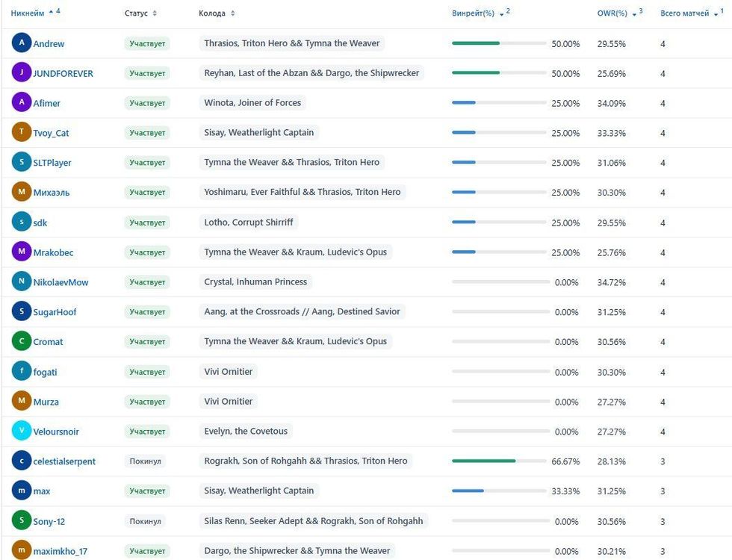Viewport: 732px width, 560px height.
Task: Sort by Всего матчей column
Action: (x=684, y=13)
